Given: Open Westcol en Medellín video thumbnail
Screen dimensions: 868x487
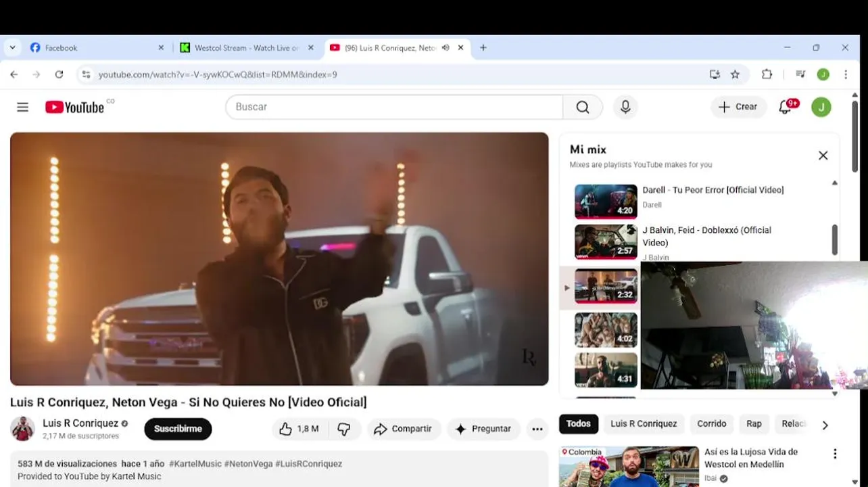Looking at the screenshot, I should 629,467.
